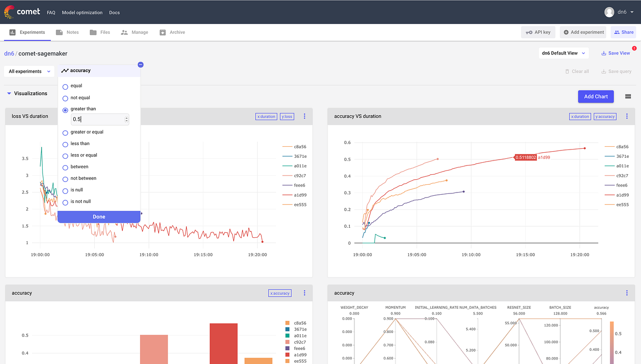
Task: Open the dn6 Default View dropdown
Action: tap(564, 53)
